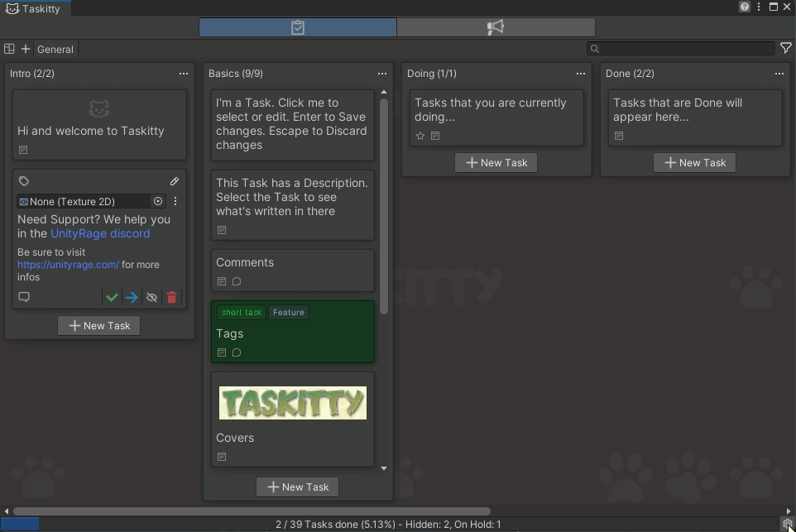Open Done column options menu
The image size is (796, 532).
point(779,74)
